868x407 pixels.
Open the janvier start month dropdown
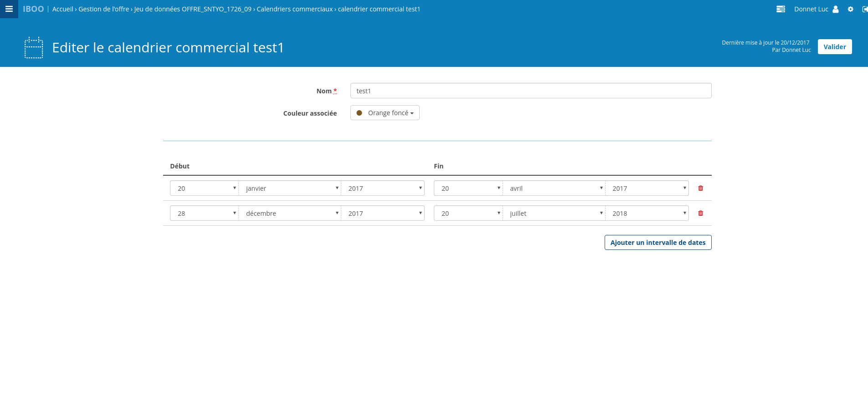[290, 188]
